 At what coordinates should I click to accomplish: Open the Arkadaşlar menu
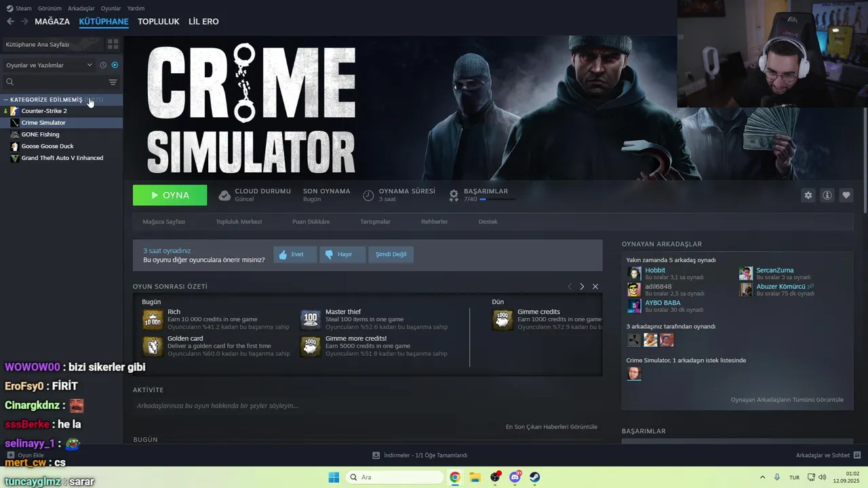[81, 8]
